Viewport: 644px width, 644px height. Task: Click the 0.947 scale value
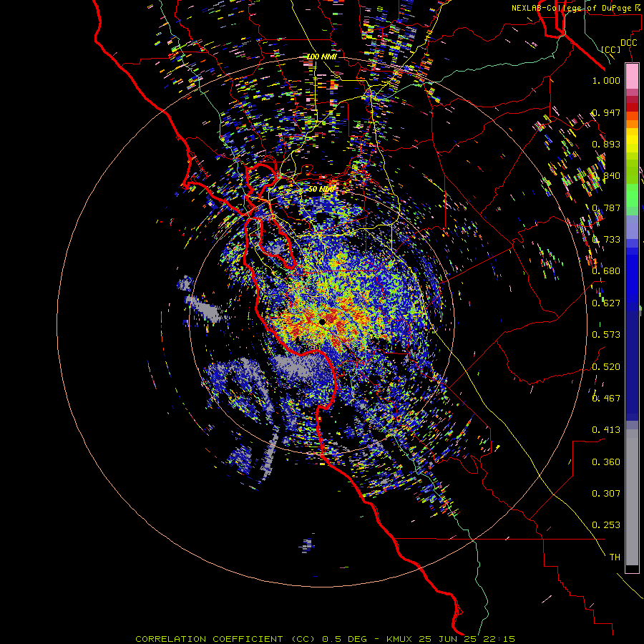tap(606, 112)
